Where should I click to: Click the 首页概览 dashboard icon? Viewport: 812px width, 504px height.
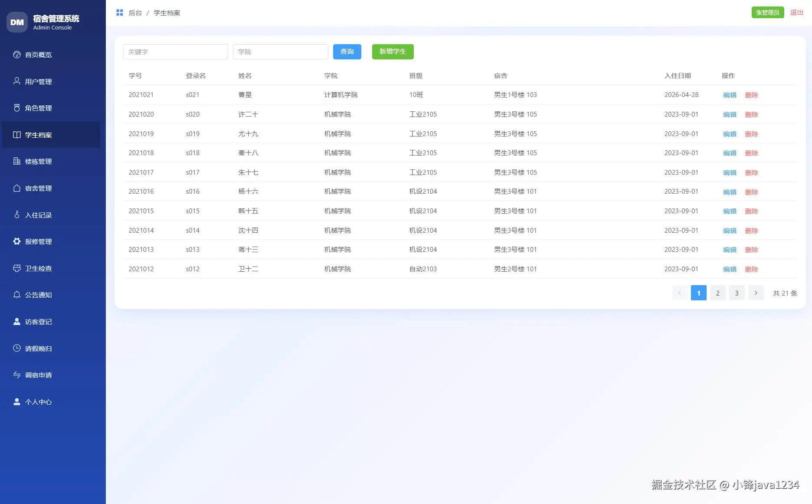tap(17, 55)
